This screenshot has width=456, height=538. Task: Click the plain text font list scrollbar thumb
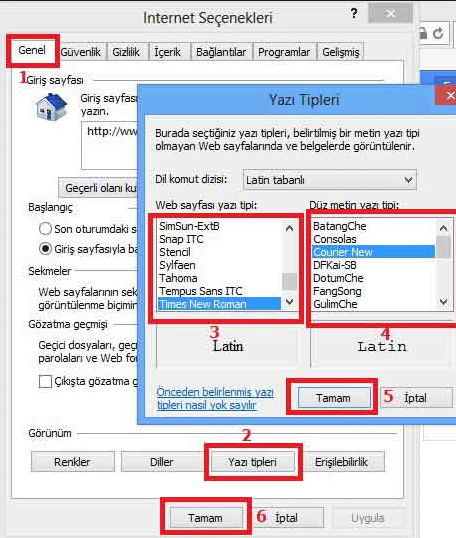(x=444, y=247)
